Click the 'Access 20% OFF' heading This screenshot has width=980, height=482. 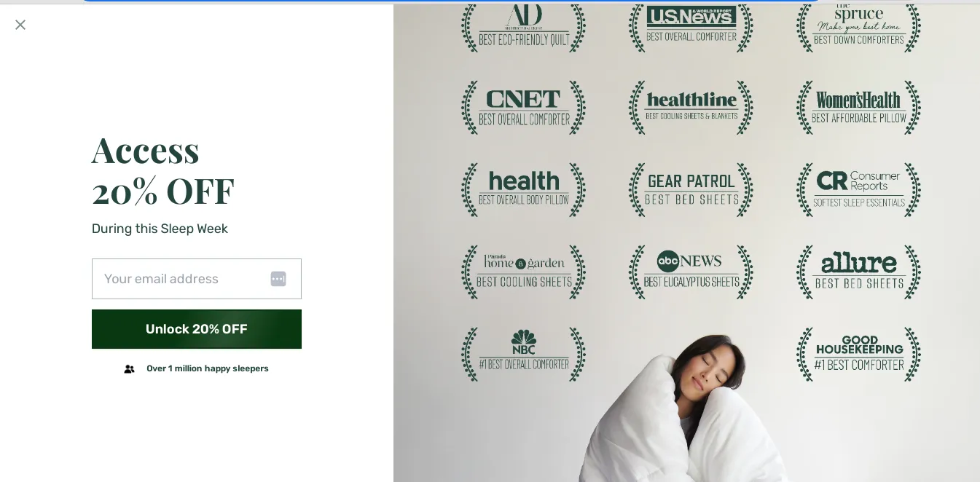pos(163,170)
